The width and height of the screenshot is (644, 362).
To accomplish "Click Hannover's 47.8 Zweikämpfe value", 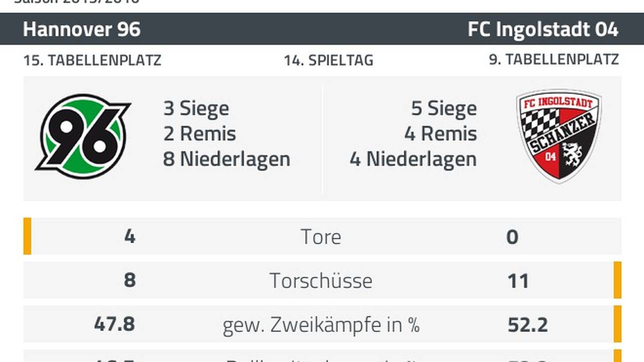I will click(x=114, y=324).
